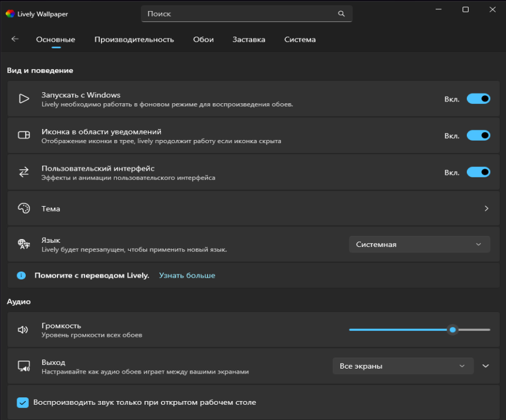Click the search magnifier icon
The height and width of the screenshot is (420, 506).
[341, 13]
